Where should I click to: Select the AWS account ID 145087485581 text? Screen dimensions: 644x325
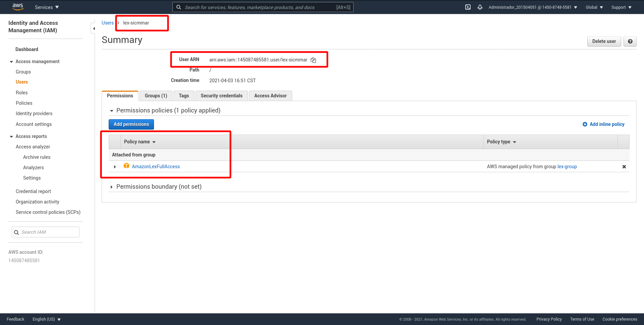24,261
